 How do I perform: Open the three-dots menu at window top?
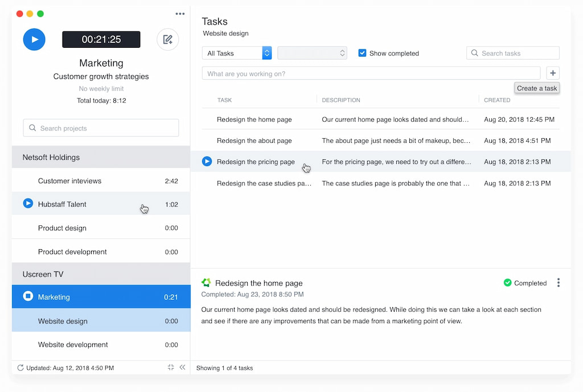coord(180,14)
